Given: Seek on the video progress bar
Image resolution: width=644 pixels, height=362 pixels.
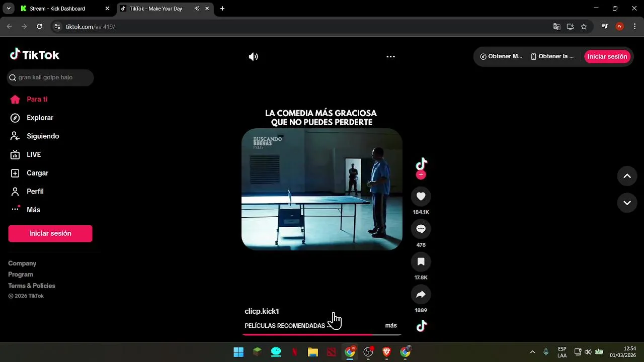Looking at the screenshot, I should 322,334.
